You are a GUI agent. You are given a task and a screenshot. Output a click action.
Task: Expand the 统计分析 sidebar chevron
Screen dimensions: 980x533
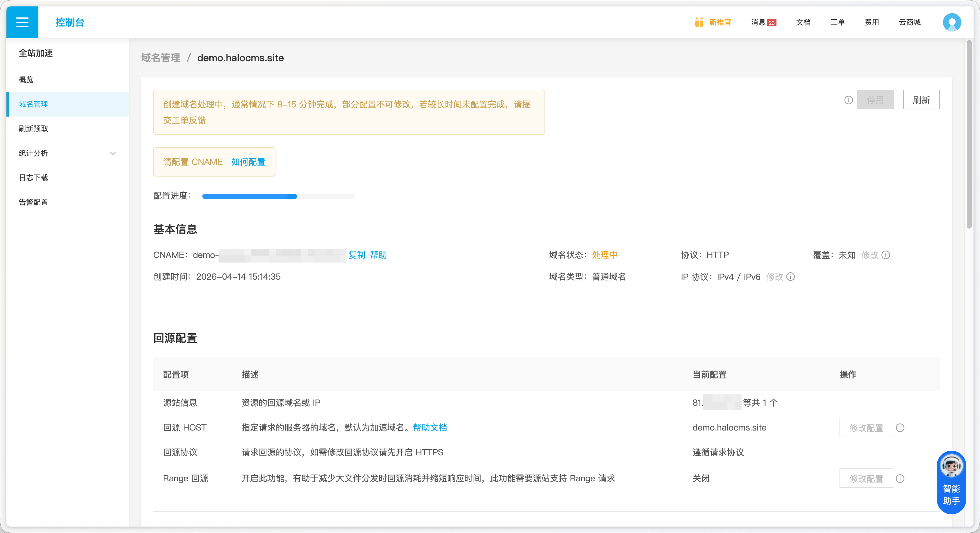pyautogui.click(x=113, y=153)
